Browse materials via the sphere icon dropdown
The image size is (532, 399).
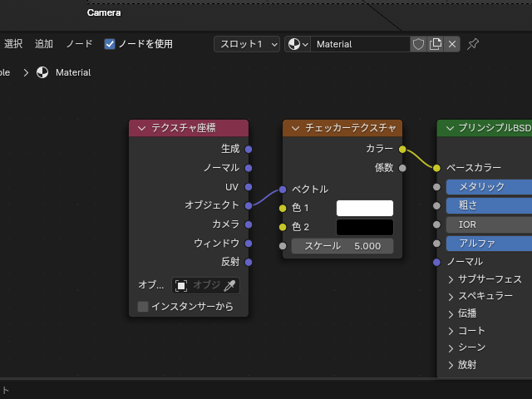coord(298,44)
